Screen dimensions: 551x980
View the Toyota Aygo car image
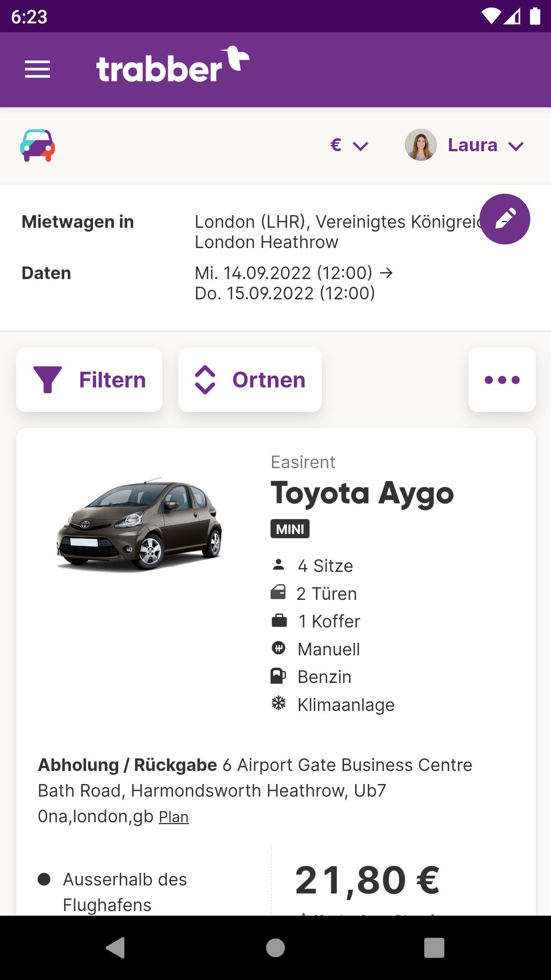[139, 524]
